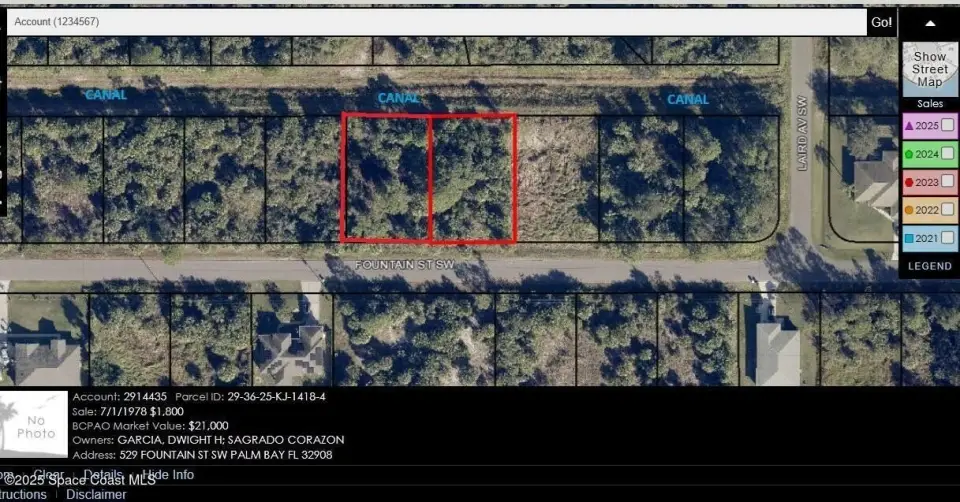
Task: Open the No Photo property thumbnail
Action: click(x=35, y=426)
